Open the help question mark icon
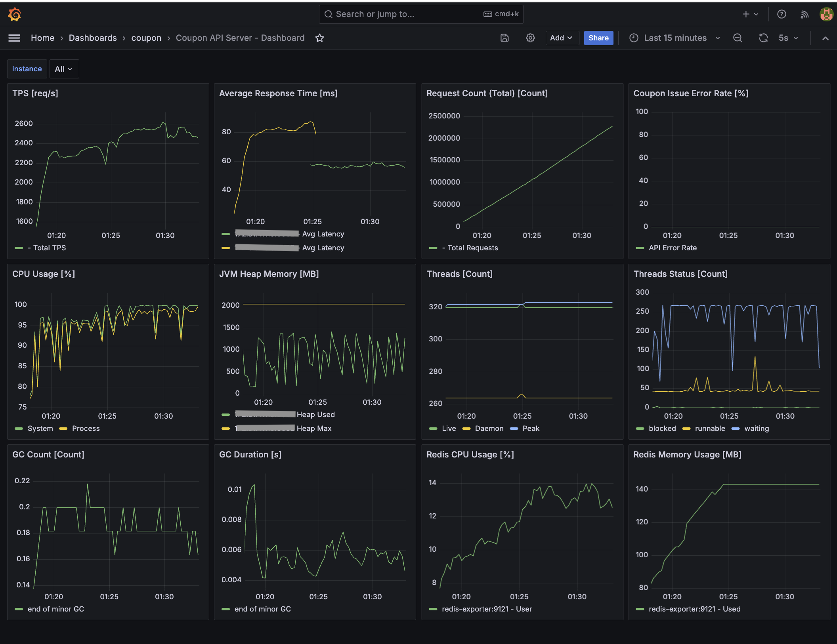 click(782, 14)
